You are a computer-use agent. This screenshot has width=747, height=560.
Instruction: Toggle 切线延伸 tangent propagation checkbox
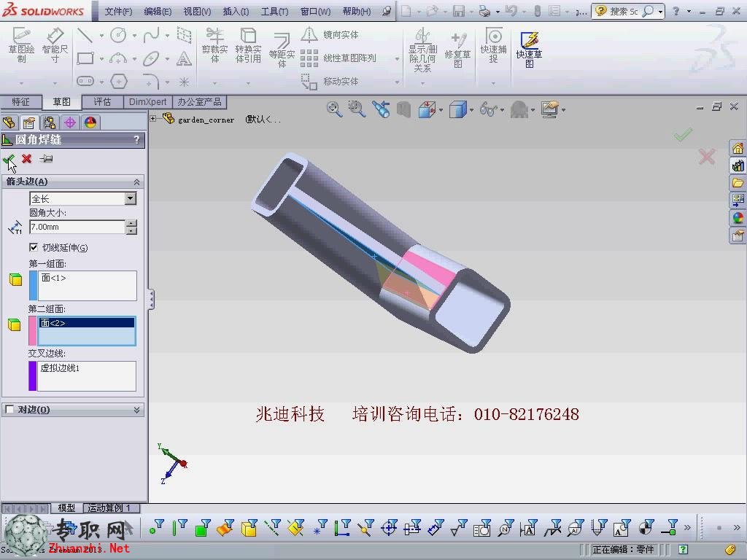pos(34,247)
